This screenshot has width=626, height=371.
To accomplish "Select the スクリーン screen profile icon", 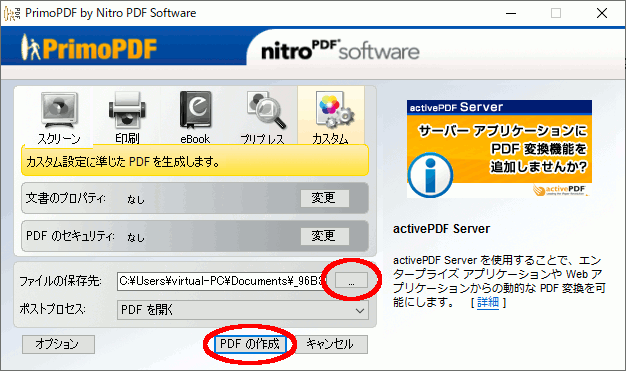I will click(x=59, y=109).
